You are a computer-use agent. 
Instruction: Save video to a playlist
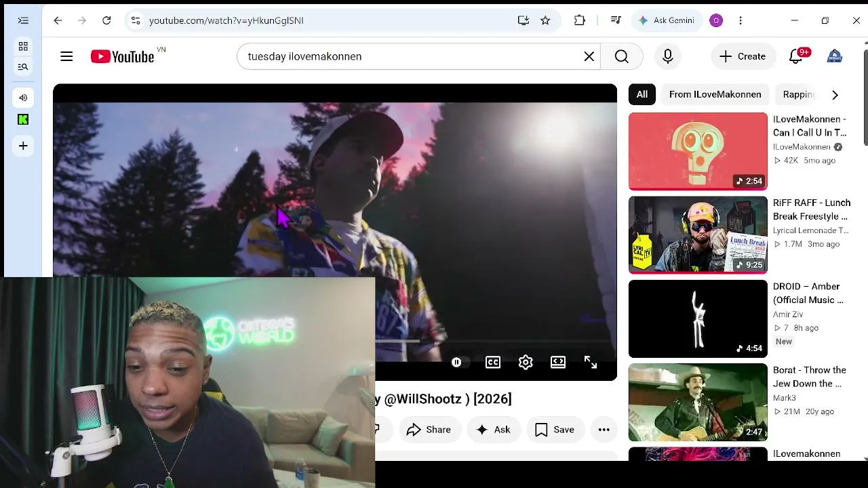click(x=555, y=430)
